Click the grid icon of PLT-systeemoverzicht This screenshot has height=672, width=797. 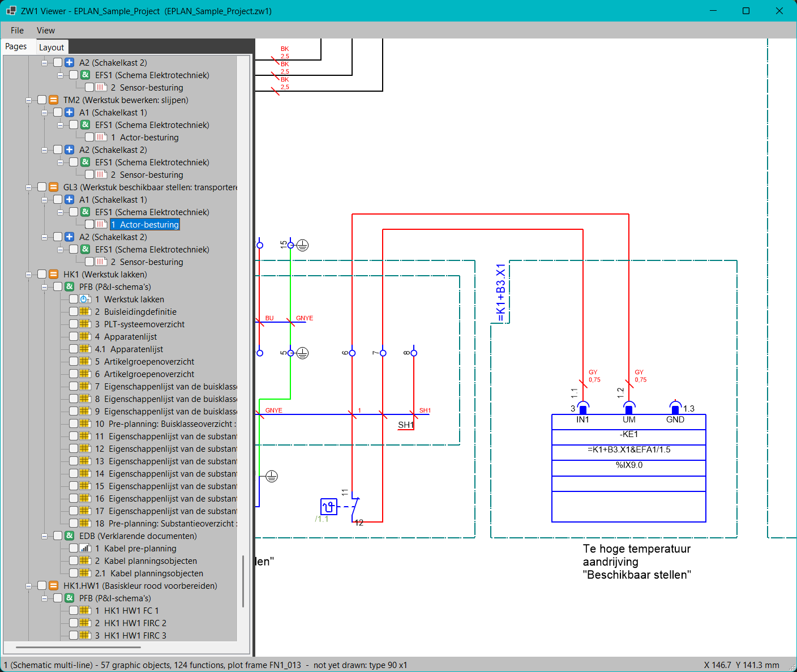[x=85, y=324]
